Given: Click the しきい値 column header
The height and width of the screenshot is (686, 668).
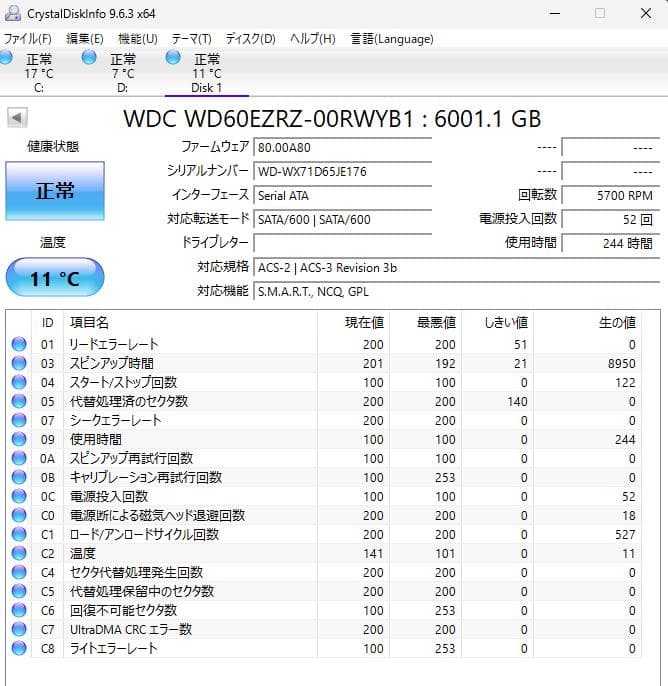Looking at the screenshot, I should [498, 323].
